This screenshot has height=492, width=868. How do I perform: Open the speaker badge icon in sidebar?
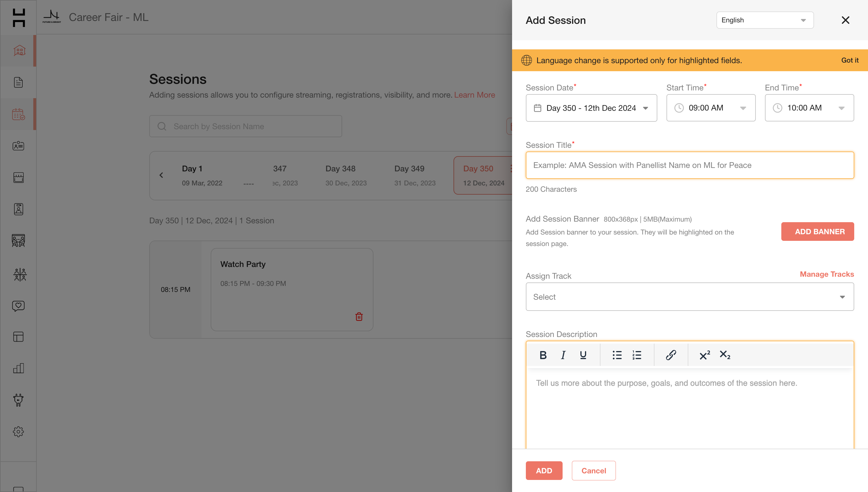[18, 209]
